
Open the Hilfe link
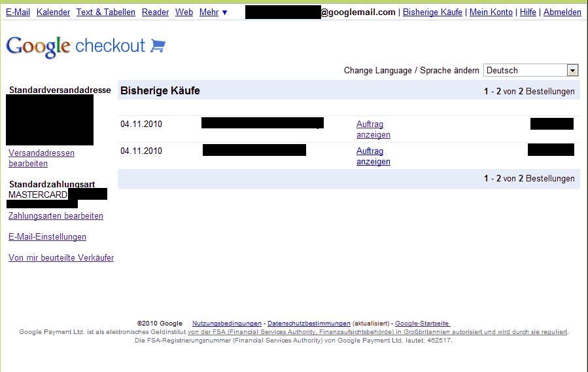click(528, 12)
